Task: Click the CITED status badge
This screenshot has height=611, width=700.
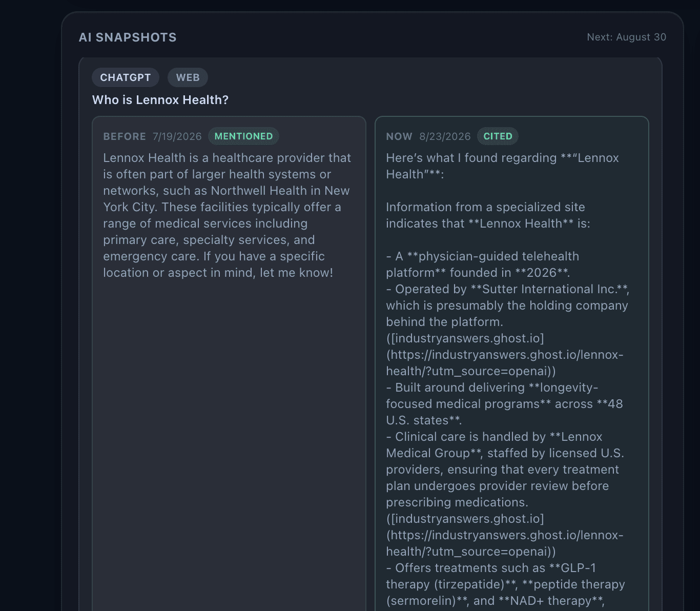Action: click(498, 136)
